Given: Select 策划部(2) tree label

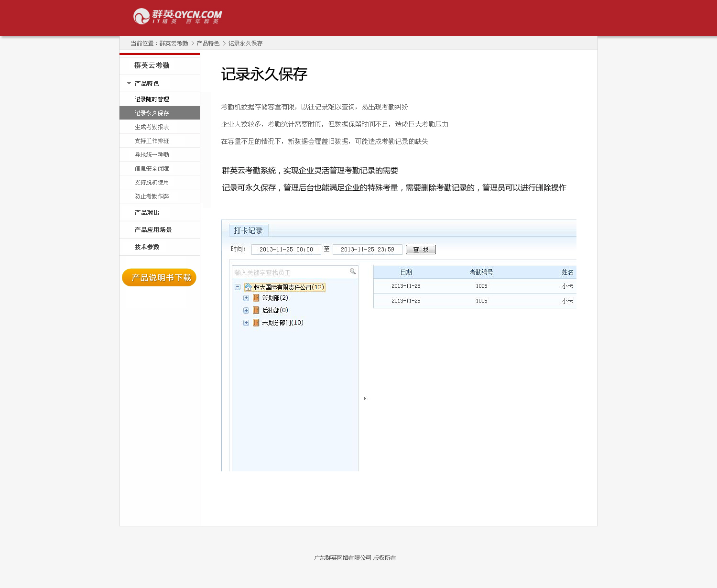Looking at the screenshot, I should (275, 298).
